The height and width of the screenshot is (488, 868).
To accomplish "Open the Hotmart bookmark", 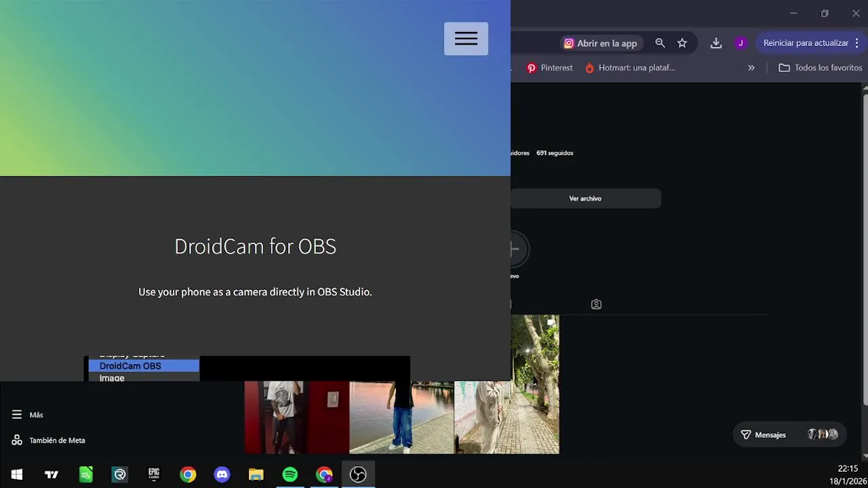I will 630,68.
